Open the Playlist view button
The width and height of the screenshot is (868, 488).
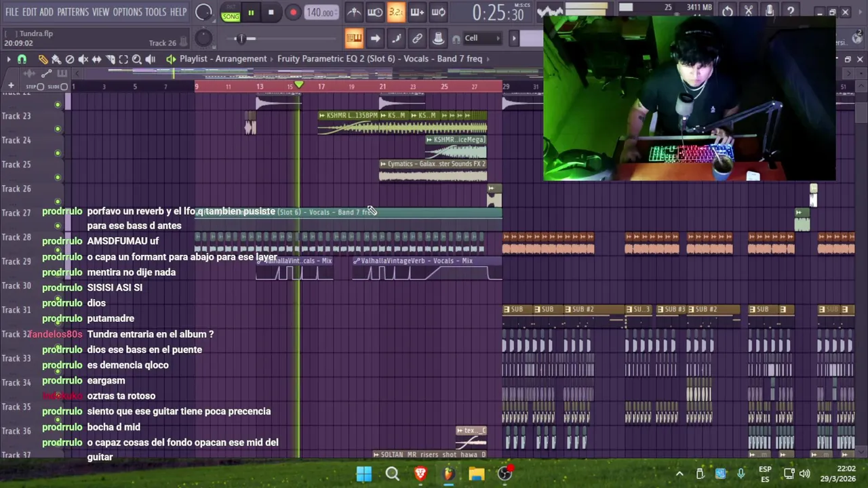pyautogui.click(x=354, y=38)
